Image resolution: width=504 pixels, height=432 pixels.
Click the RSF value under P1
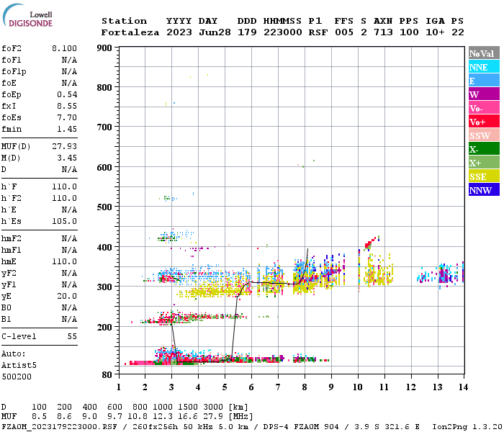coord(318,32)
